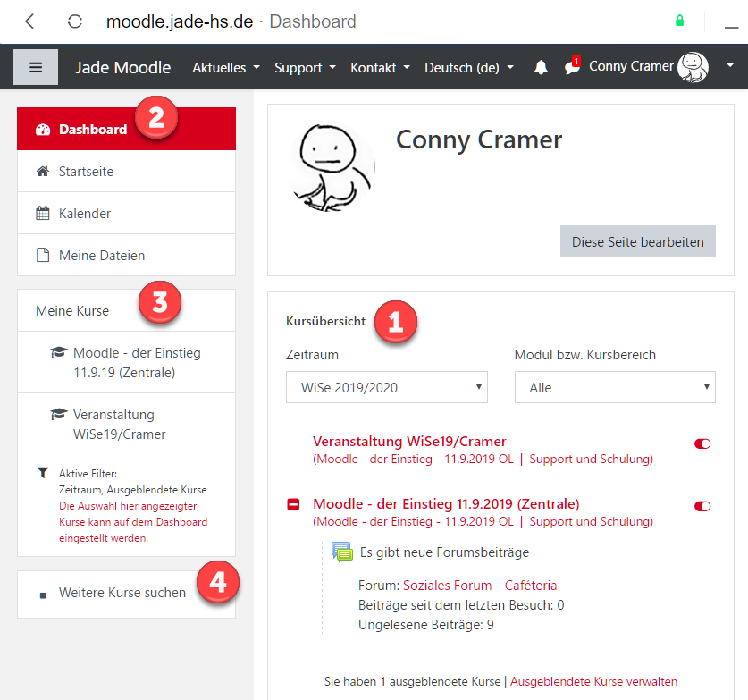Screen dimensions: 748x700
Task: Open the notifications bell
Action: tap(541, 67)
